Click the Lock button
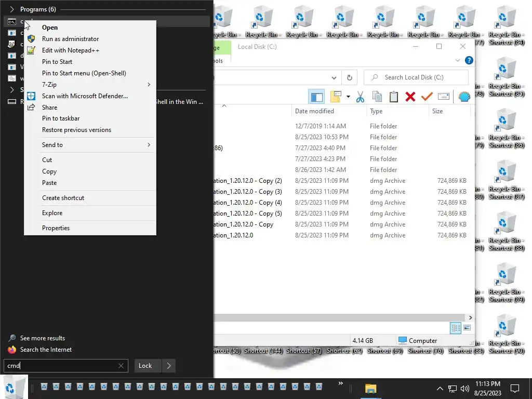The height and width of the screenshot is (399, 532). 148,366
